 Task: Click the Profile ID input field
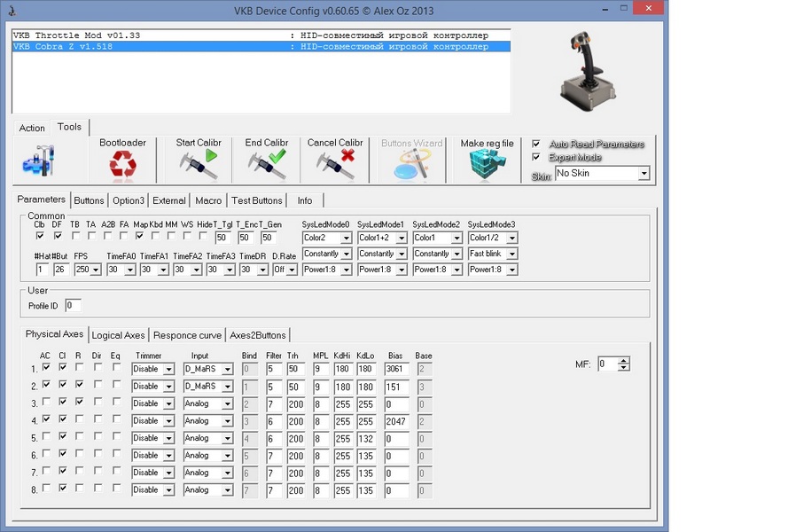pyautogui.click(x=73, y=306)
